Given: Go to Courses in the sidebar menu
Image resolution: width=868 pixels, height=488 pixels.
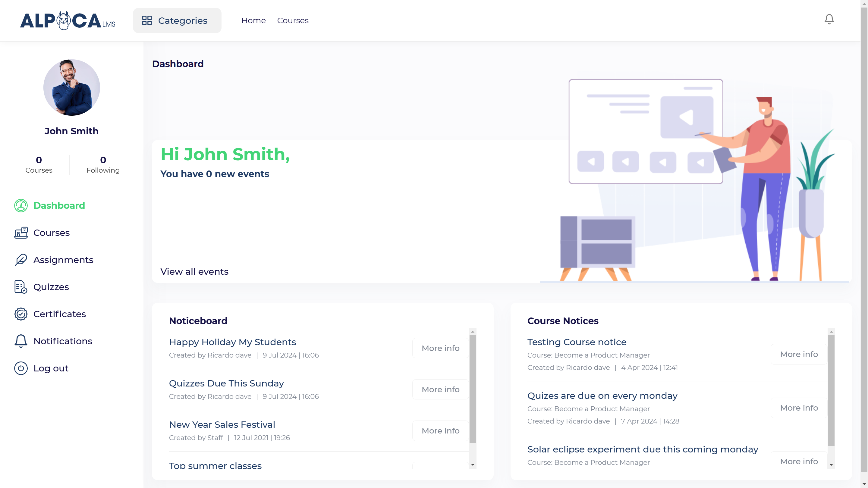Looking at the screenshot, I should point(52,233).
